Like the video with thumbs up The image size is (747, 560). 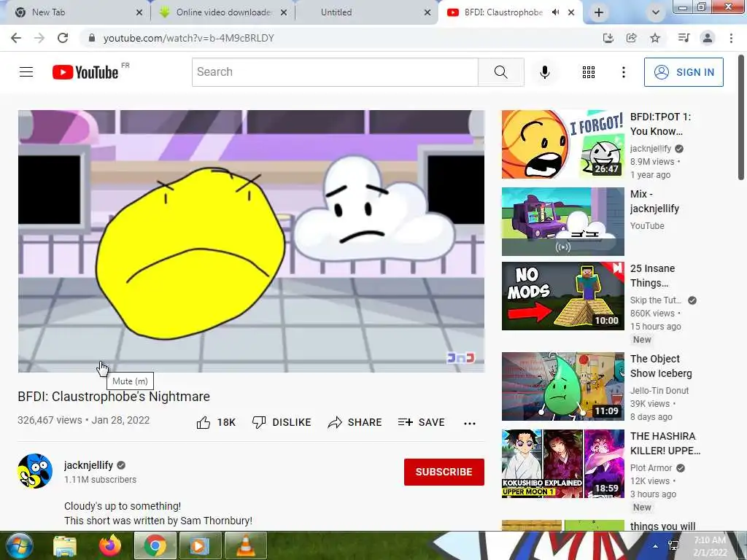216,422
